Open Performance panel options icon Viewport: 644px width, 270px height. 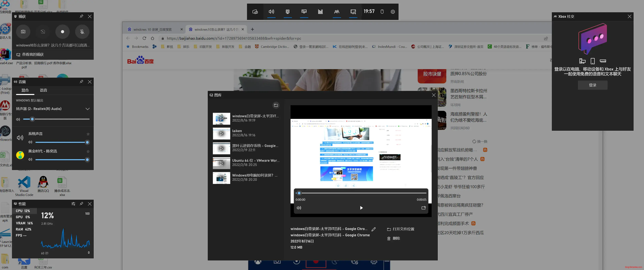pyautogui.click(x=73, y=204)
